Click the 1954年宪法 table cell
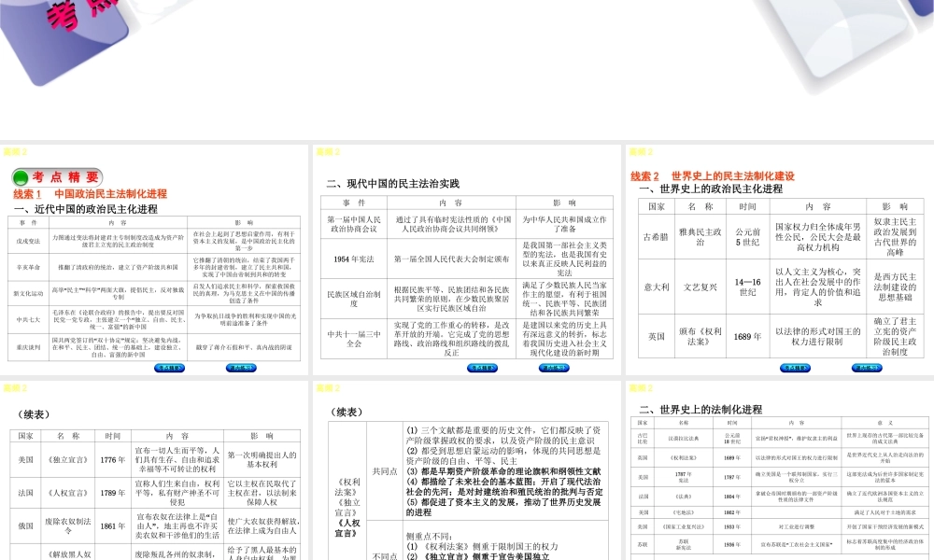This screenshot has height=560, width=934. (x=354, y=259)
